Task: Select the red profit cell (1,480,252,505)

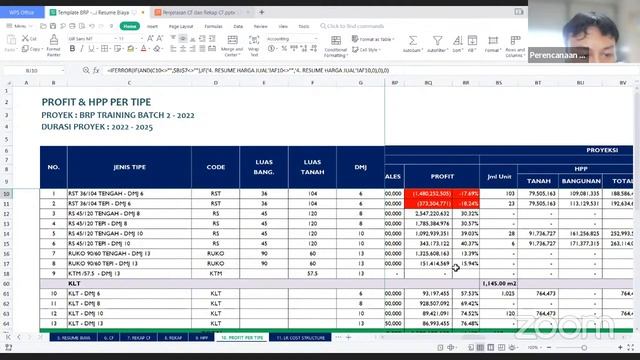Action: click(x=429, y=193)
